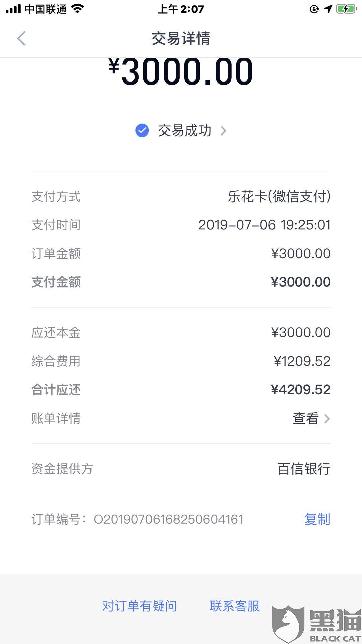Tap 查看 to view bill details

(305, 419)
